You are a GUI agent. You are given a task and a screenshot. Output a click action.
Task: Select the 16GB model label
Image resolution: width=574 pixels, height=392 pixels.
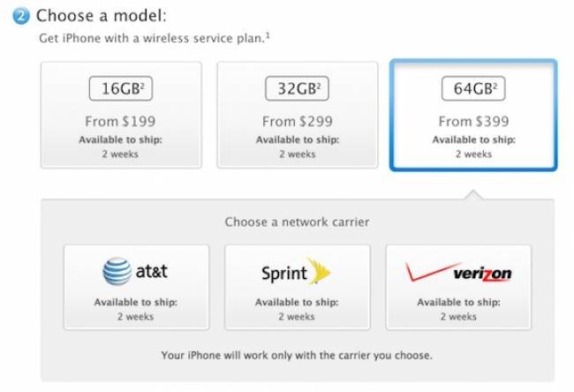click(121, 88)
